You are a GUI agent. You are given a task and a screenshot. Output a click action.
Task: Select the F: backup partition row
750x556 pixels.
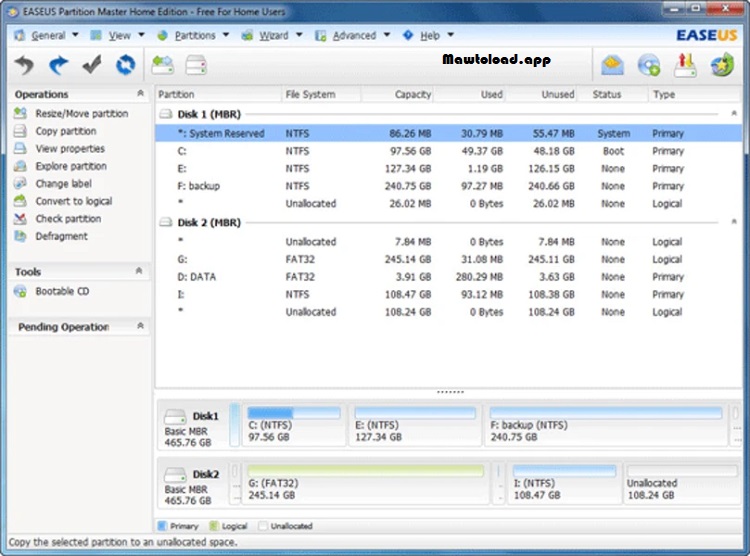(x=448, y=186)
